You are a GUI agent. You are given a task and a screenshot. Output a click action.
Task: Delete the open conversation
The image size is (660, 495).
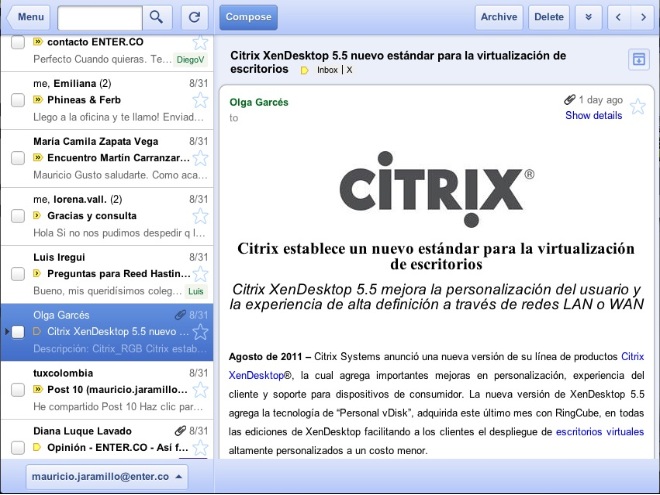[x=548, y=17]
